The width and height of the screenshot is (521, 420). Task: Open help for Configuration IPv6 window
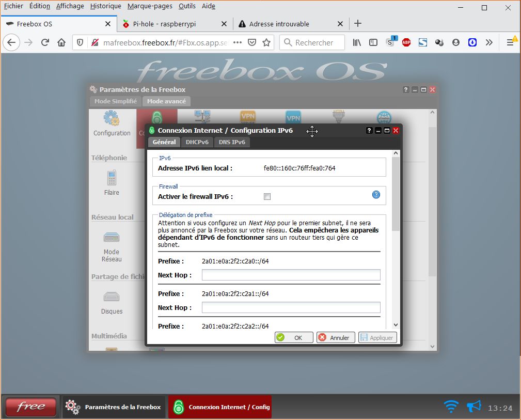(x=369, y=130)
